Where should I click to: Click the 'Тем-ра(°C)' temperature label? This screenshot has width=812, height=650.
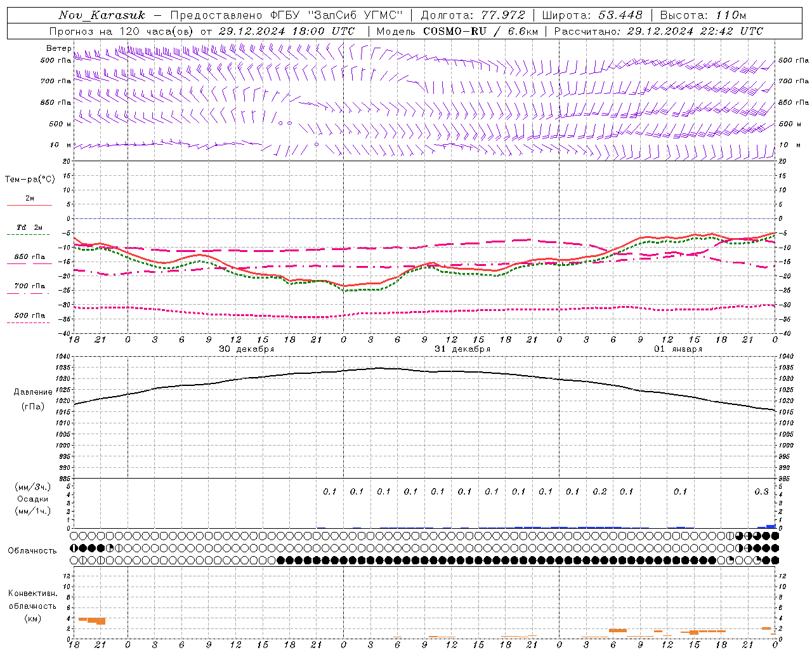click(x=30, y=180)
